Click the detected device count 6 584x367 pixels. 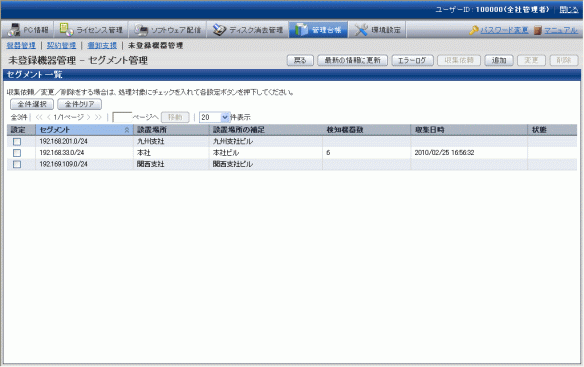click(328, 153)
